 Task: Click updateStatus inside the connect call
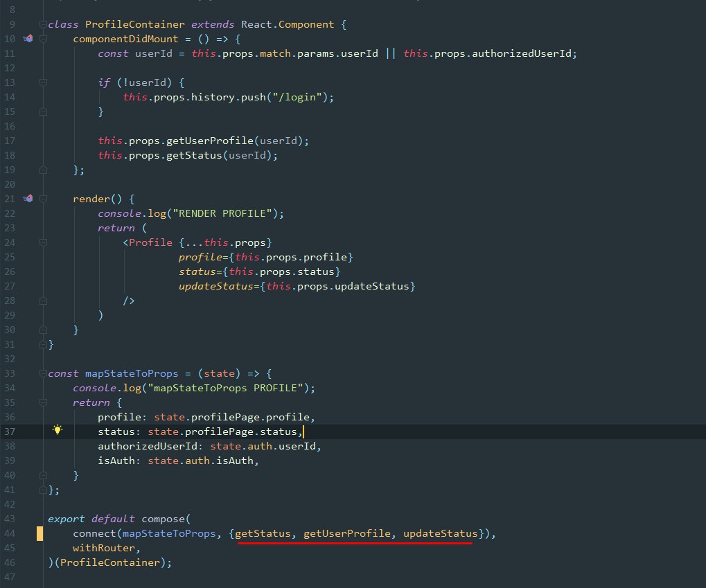pyautogui.click(x=441, y=533)
